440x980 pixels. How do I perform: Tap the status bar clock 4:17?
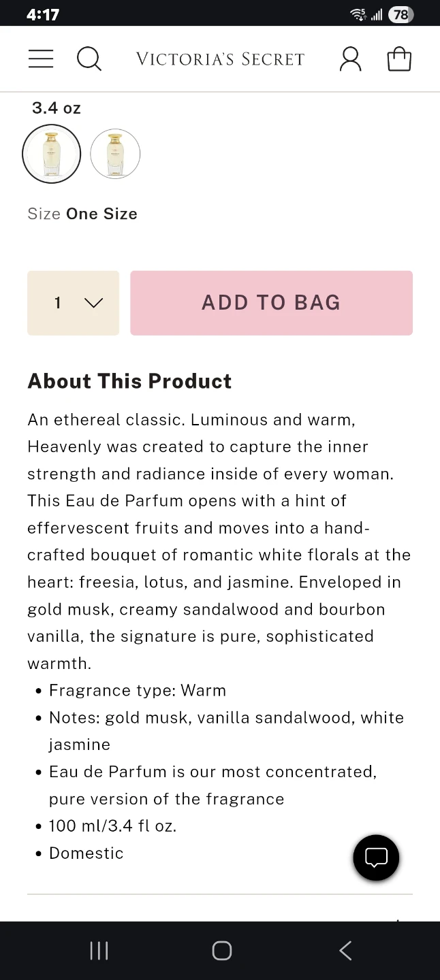point(42,15)
